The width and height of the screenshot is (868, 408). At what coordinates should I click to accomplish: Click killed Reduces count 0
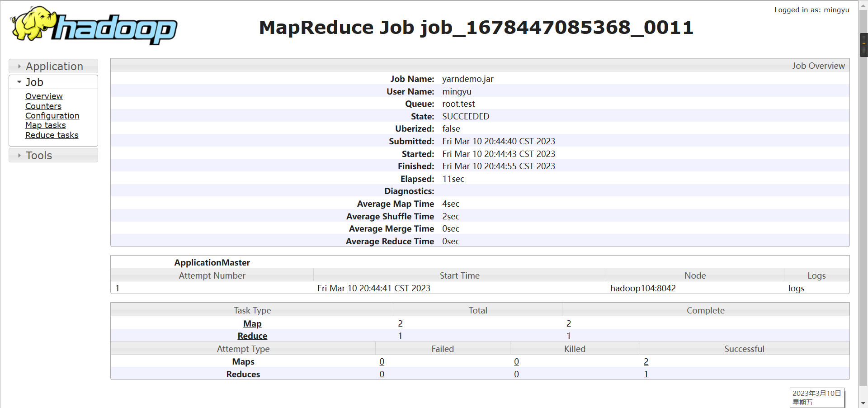(x=516, y=374)
